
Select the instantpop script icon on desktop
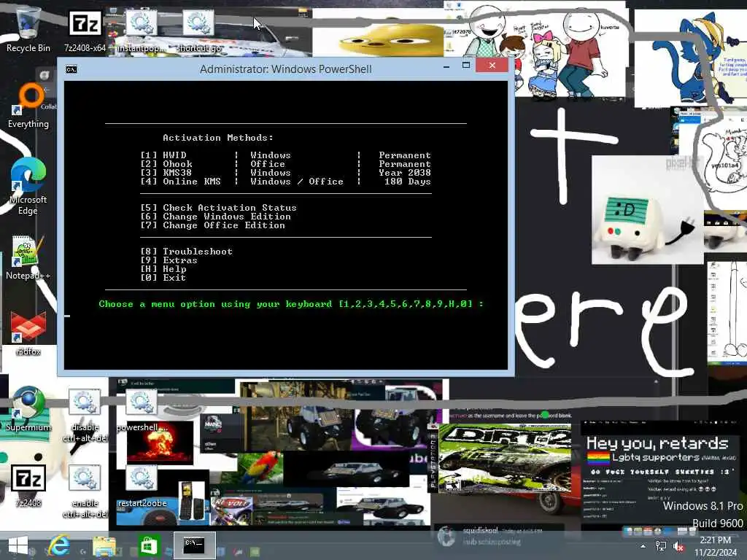tap(141, 29)
